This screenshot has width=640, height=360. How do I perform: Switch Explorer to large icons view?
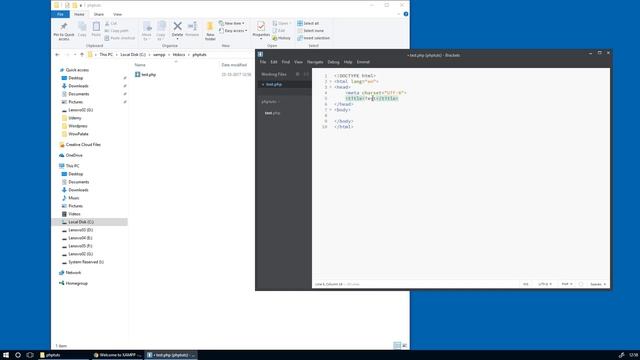click(x=404, y=346)
